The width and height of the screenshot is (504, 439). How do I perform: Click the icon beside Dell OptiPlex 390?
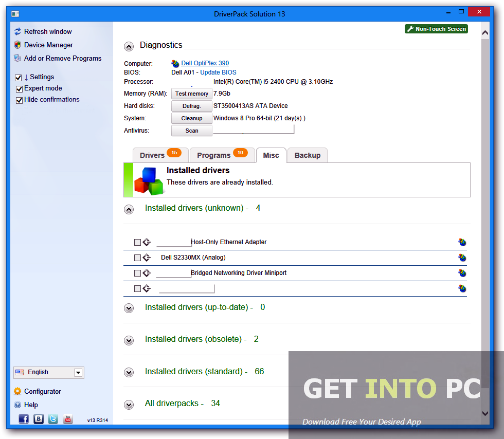point(175,63)
